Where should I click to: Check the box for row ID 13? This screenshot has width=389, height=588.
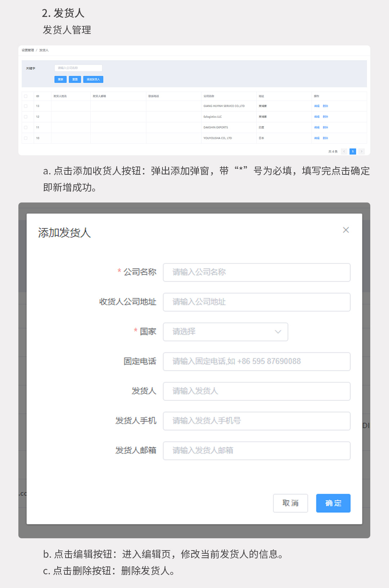26,106
